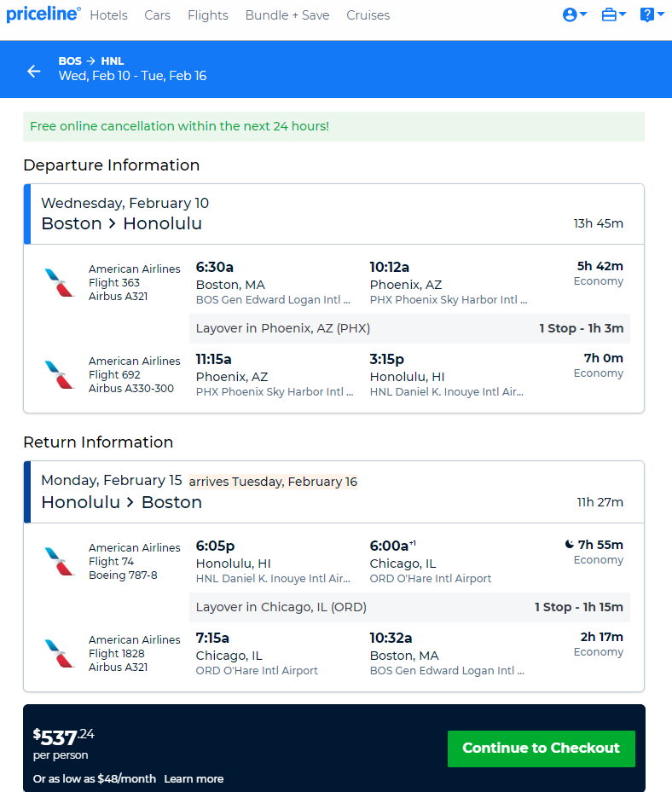672x792 pixels.
Task: Go back using the left arrow
Action: coord(34,72)
